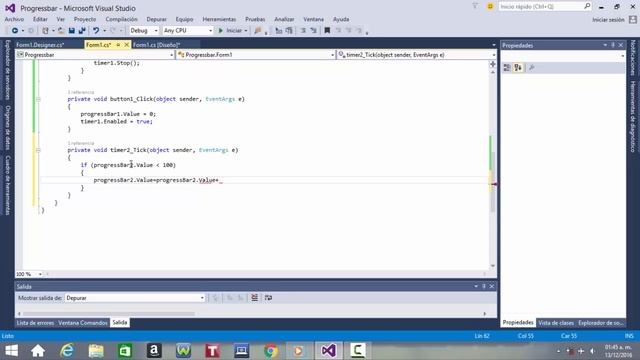Click the Save file toolbar icon
Screen dimensions: 640x360
tap(72, 31)
